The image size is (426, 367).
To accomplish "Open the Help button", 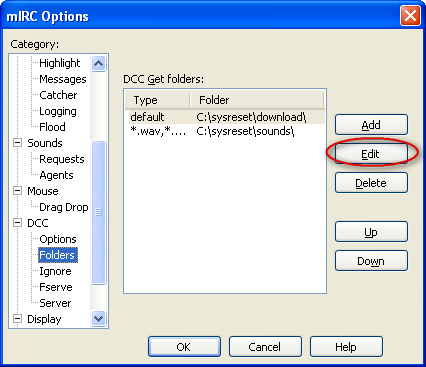I will tap(346, 347).
